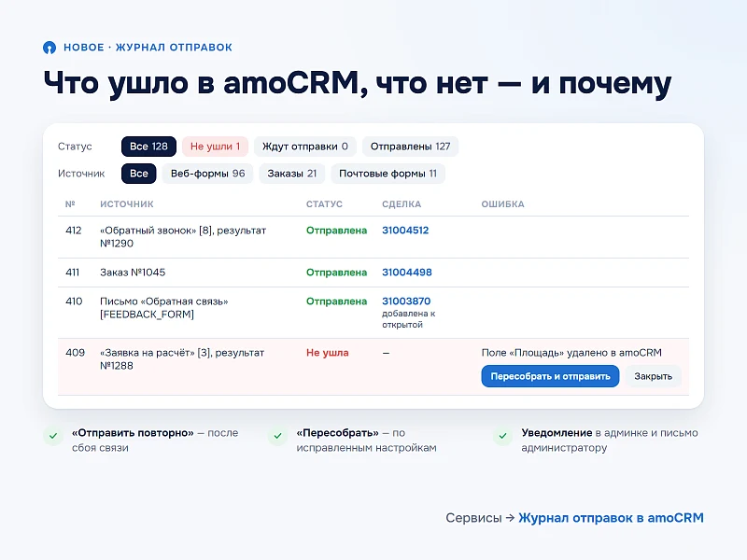The width and height of the screenshot is (747, 560).
Task: Click green checkmark next to «Пересобрать»
Action: [277, 436]
